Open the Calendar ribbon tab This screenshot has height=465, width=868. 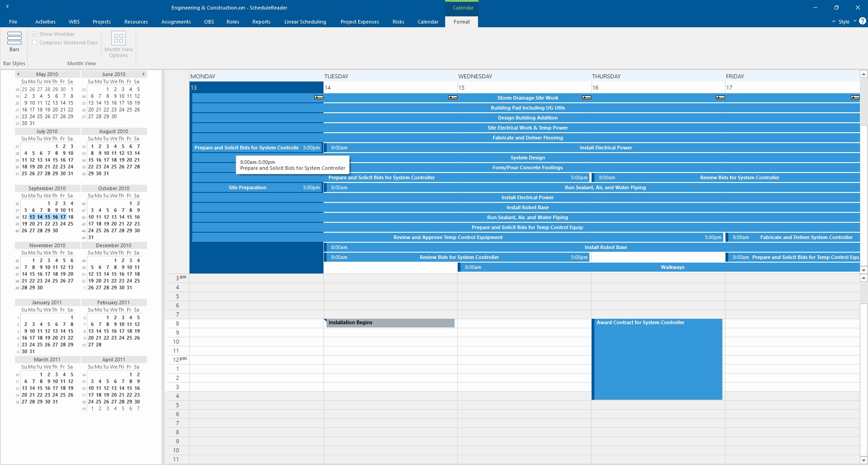pos(428,22)
